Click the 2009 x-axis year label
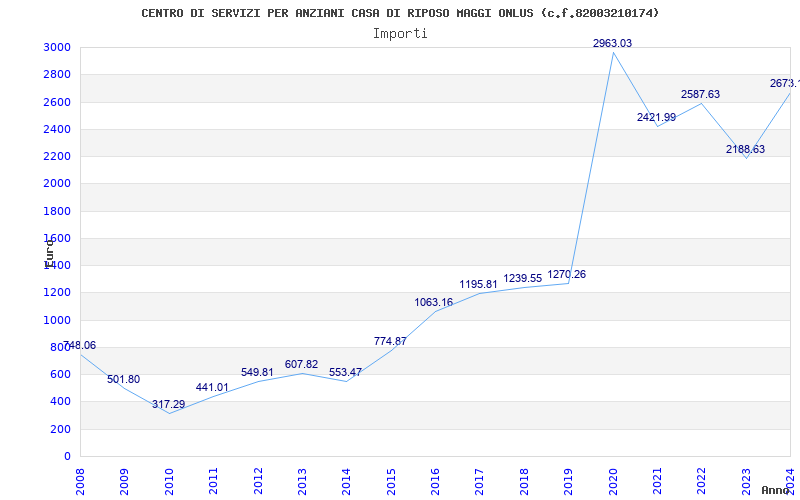Screen dimensions: 800x500 [124, 481]
